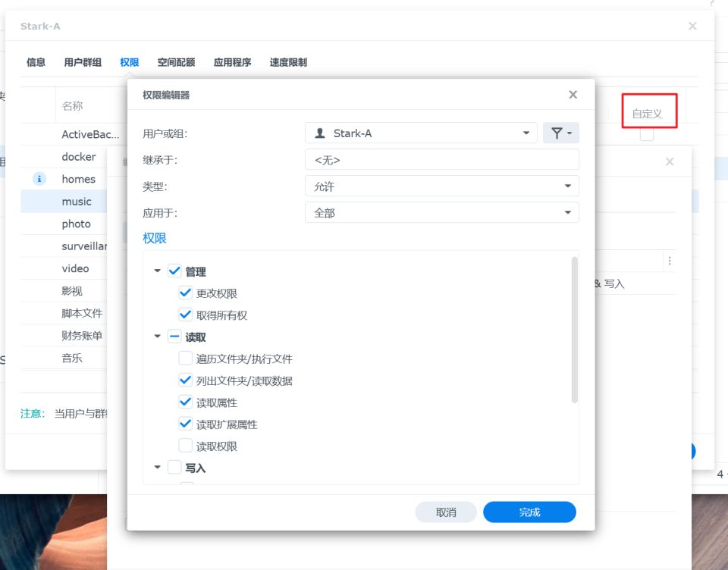The image size is (728, 570).
Task: Click the info icon beside homes
Action: click(40, 179)
